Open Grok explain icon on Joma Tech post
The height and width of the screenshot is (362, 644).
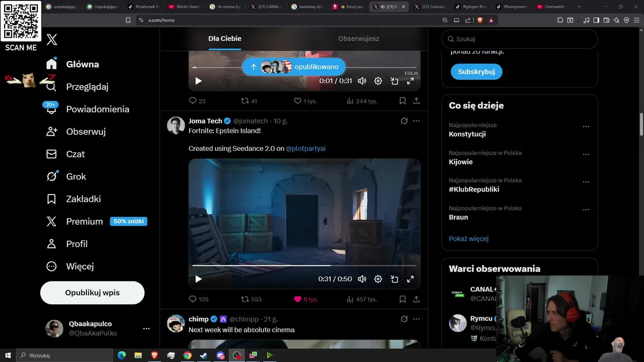point(404,121)
